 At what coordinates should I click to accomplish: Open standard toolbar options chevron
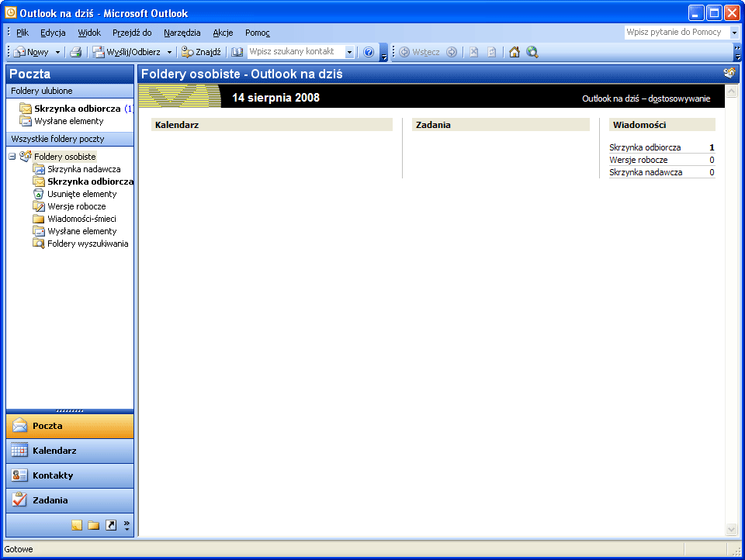point(384,52)
